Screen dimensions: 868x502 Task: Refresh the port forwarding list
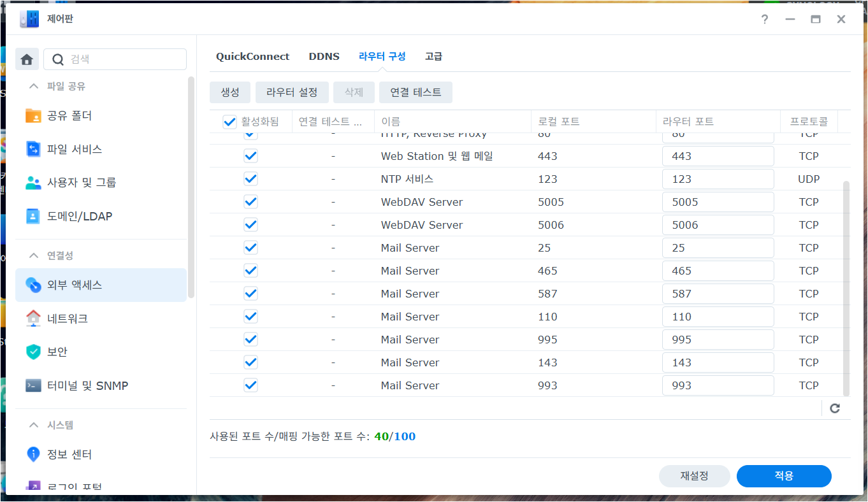[834, 408]
